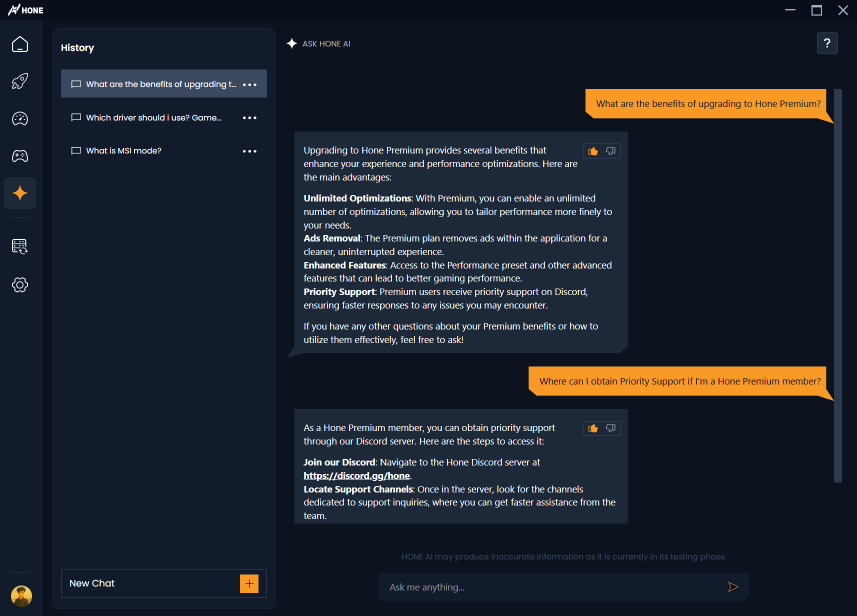Screen dimensions: 857x616
Task: Like the first Premium benefits answer
Action: click(593, 151)
